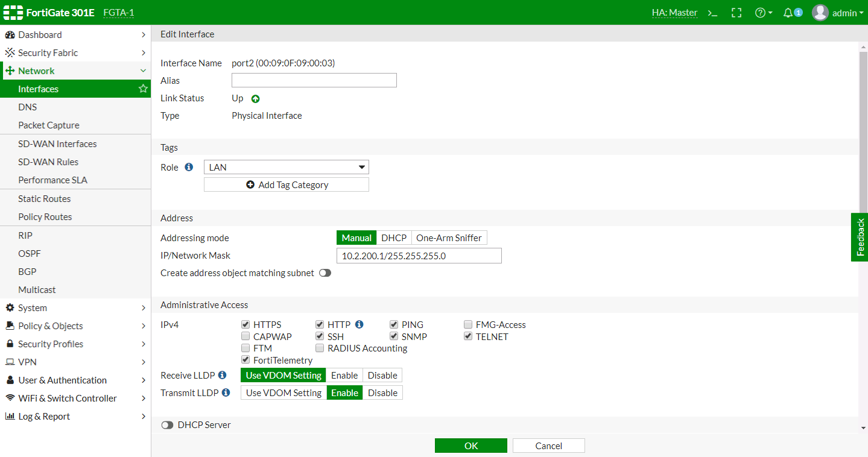Open the help question mark menu
The width and height of the screenshot is (868, 457).
tap(764, 13)
